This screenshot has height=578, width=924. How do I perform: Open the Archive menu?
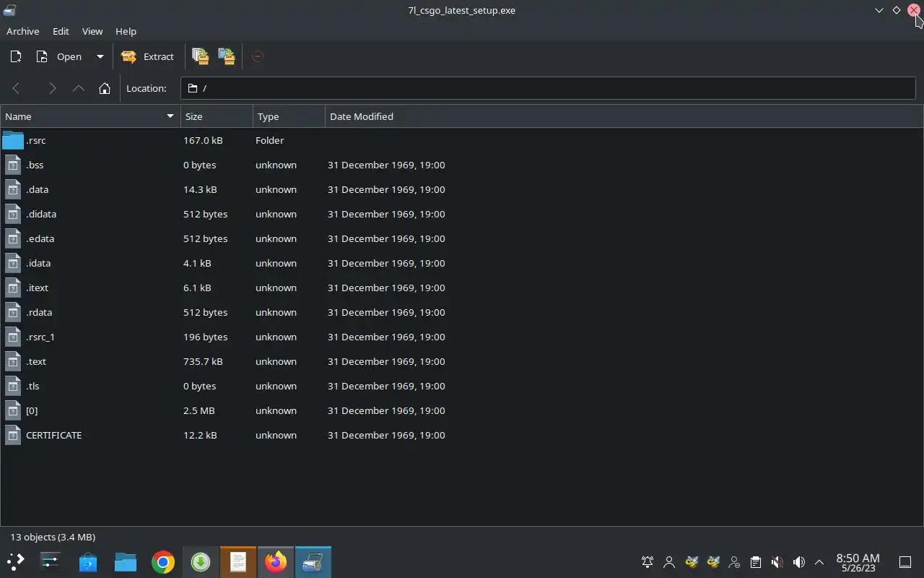22,31
